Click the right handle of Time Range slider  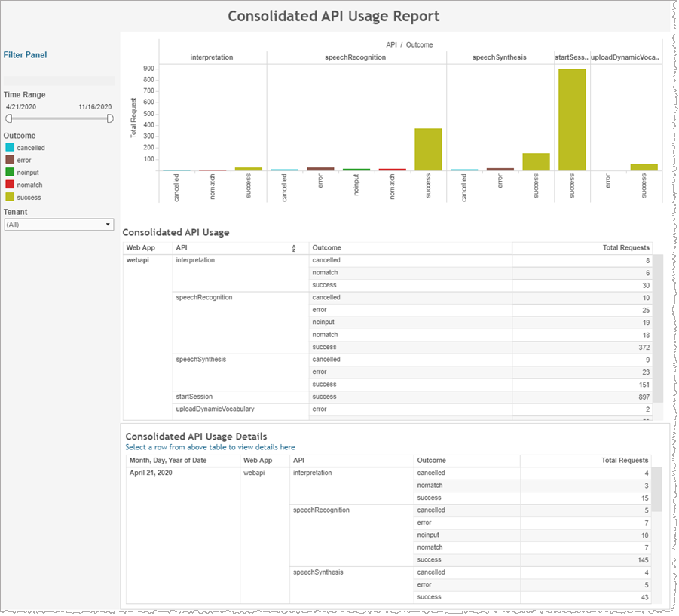click(110, 118)
